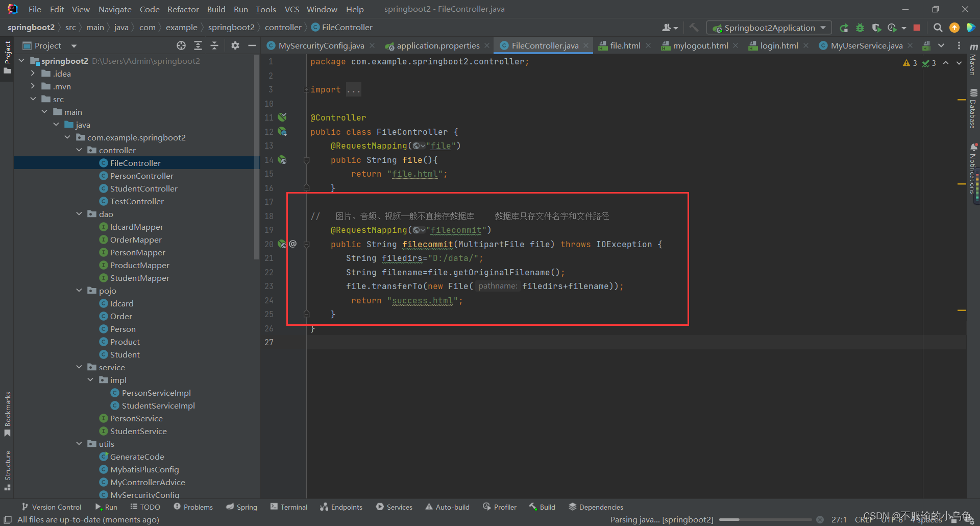Collapse the pojo folder
This screenshot has height=526, width=980.
tap(79, 291)
